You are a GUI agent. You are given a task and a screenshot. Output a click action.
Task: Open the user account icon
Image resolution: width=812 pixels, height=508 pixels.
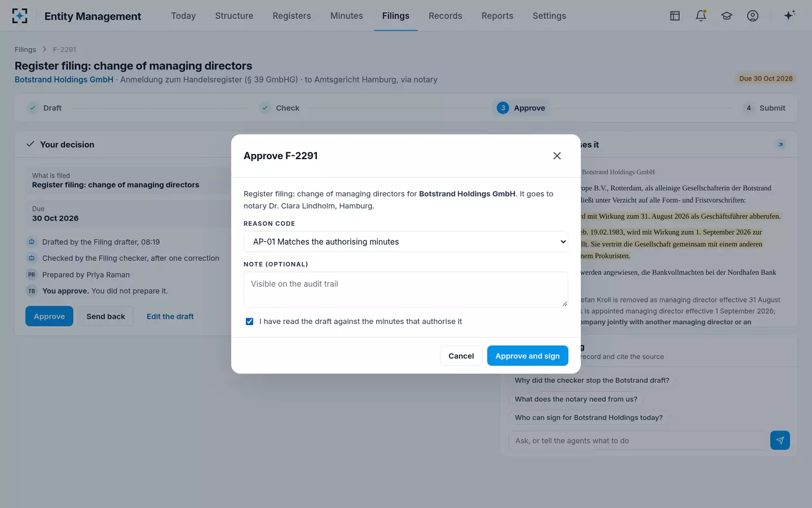tap(753, 16)
